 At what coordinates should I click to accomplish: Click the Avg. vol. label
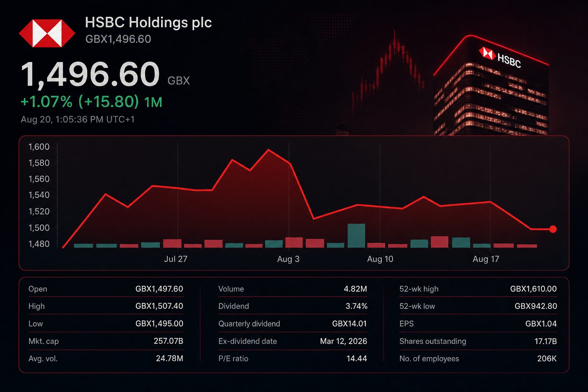click(43, 359)
